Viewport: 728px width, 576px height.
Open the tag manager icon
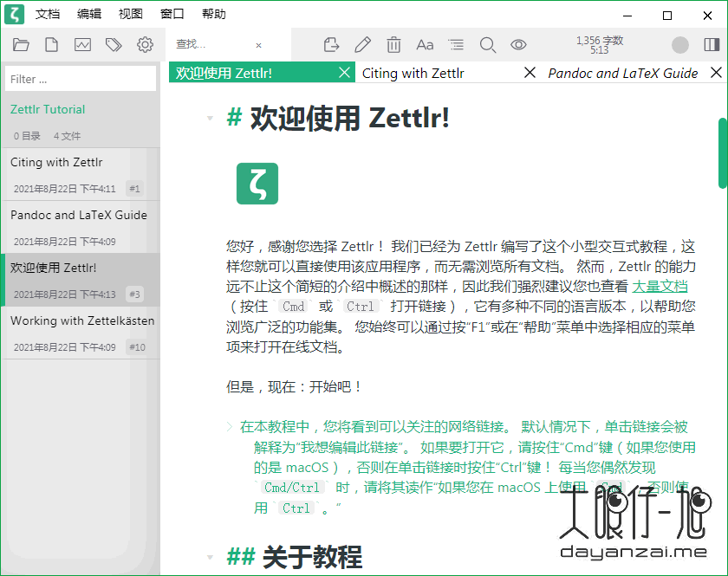click(114, 45)
